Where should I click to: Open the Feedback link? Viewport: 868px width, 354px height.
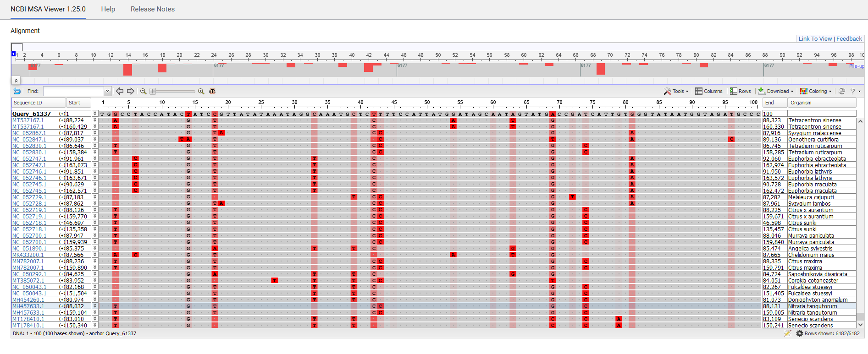point(849,39)
